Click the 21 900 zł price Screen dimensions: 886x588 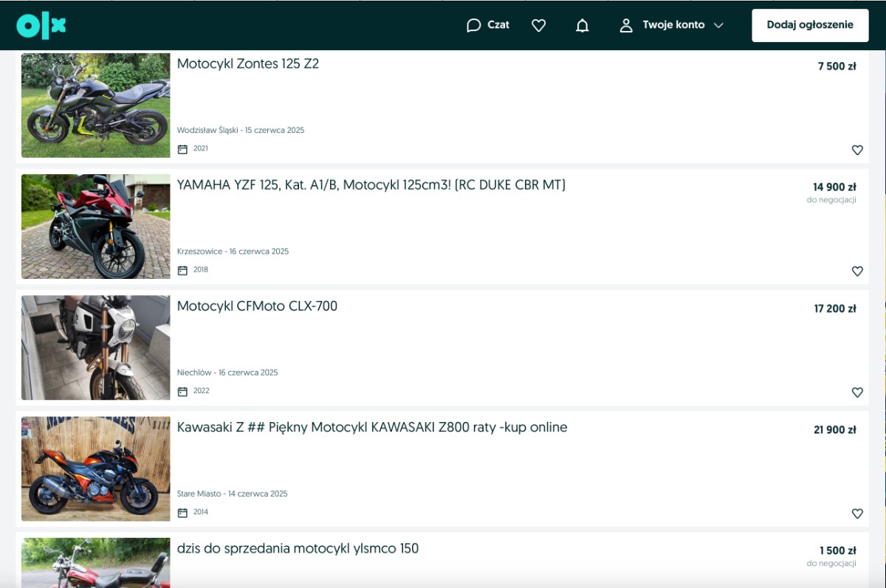[x=835, y=429]
